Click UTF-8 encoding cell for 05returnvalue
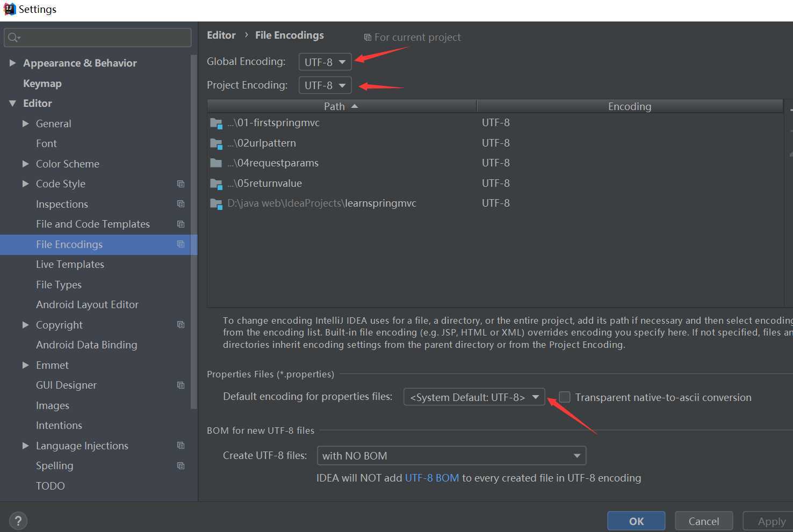 pyautogui.click(x=496, y=183)
